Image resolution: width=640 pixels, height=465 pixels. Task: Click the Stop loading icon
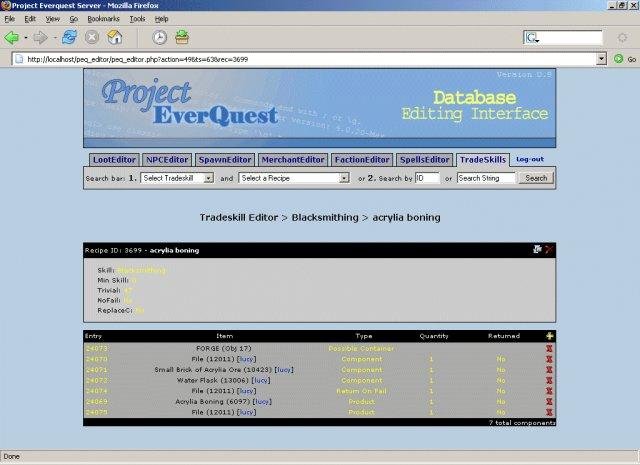pyautogui.click(x=92, y=38)
